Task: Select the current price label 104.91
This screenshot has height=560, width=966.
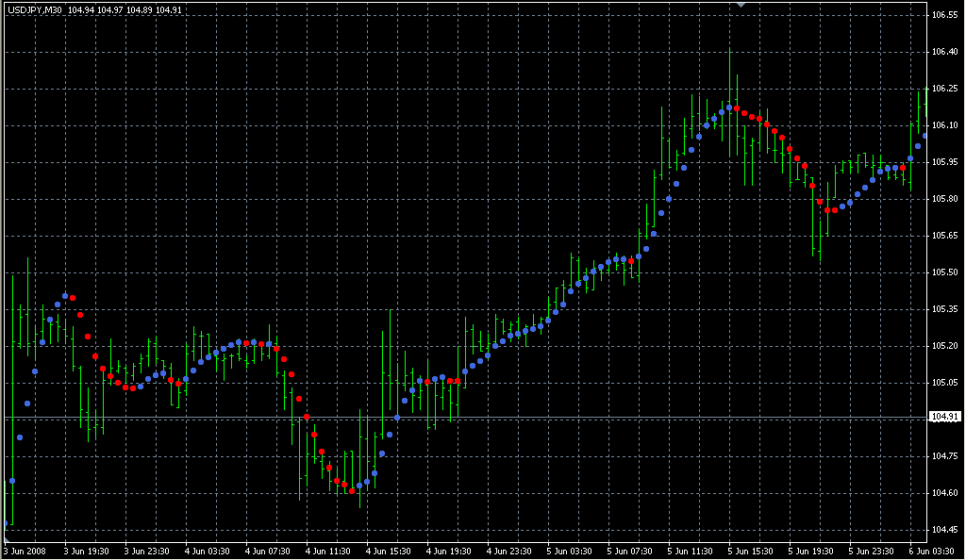Action: click(x=944, y=417)
